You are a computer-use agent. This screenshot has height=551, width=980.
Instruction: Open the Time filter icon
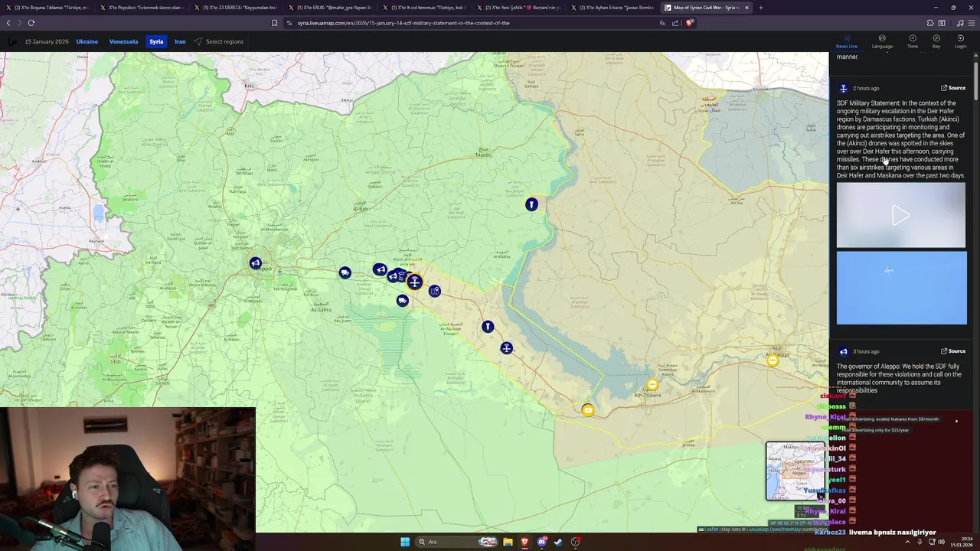(913, 41)
